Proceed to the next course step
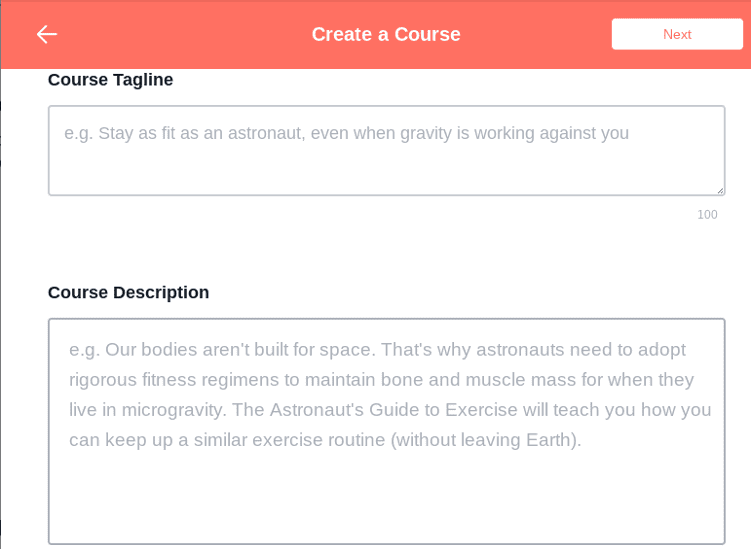 677,34
